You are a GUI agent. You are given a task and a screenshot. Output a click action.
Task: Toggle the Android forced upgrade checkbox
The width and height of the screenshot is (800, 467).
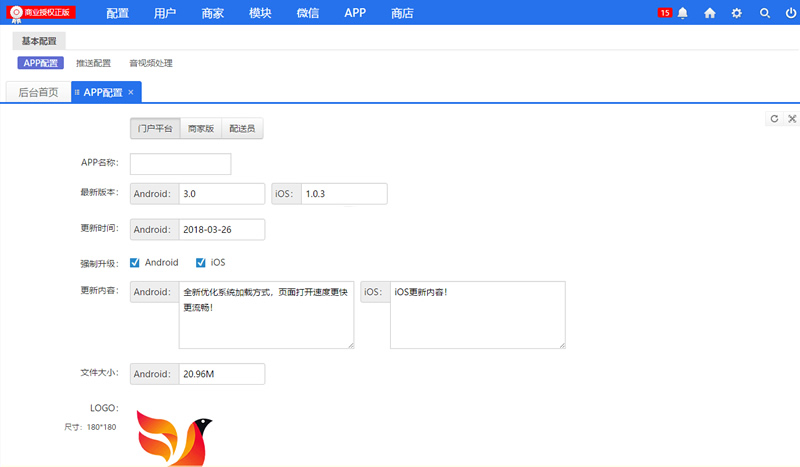135,263
